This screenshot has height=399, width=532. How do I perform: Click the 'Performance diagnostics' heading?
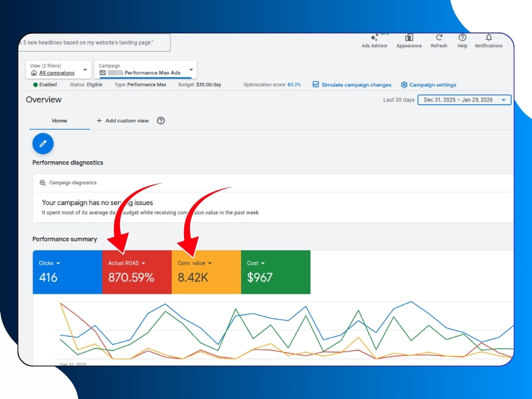tap(68, 162)
